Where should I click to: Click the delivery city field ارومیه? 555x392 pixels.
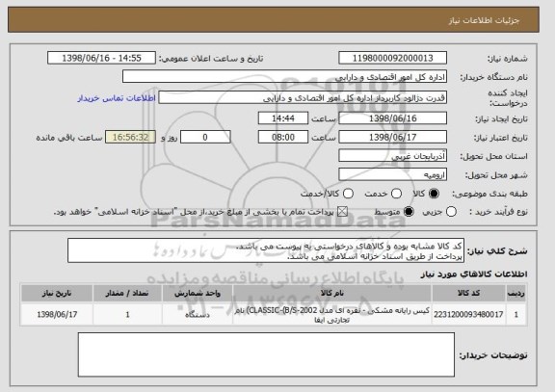click(x=392, y=174)
